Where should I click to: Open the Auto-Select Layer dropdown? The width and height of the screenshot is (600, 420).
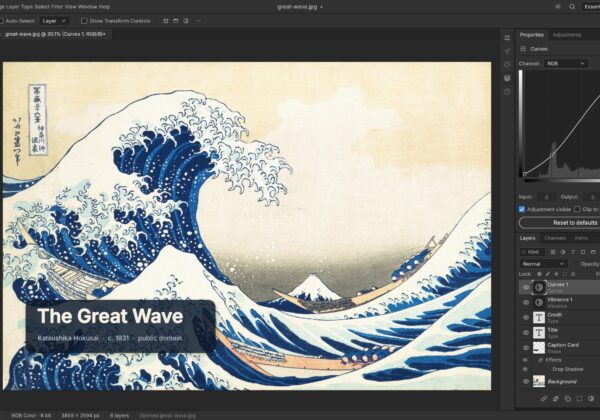(x=54, y=21)
